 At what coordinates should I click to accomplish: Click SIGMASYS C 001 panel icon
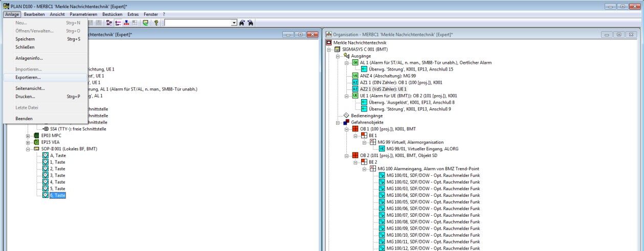pos(338,49)
